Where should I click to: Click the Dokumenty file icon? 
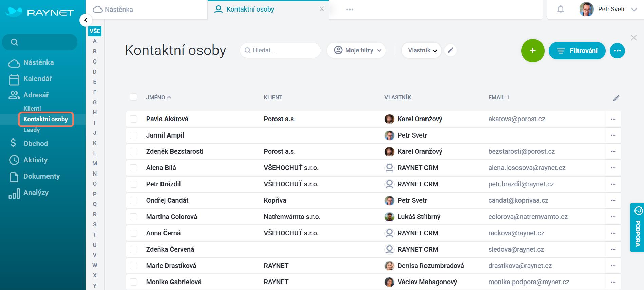pos(14,177)
